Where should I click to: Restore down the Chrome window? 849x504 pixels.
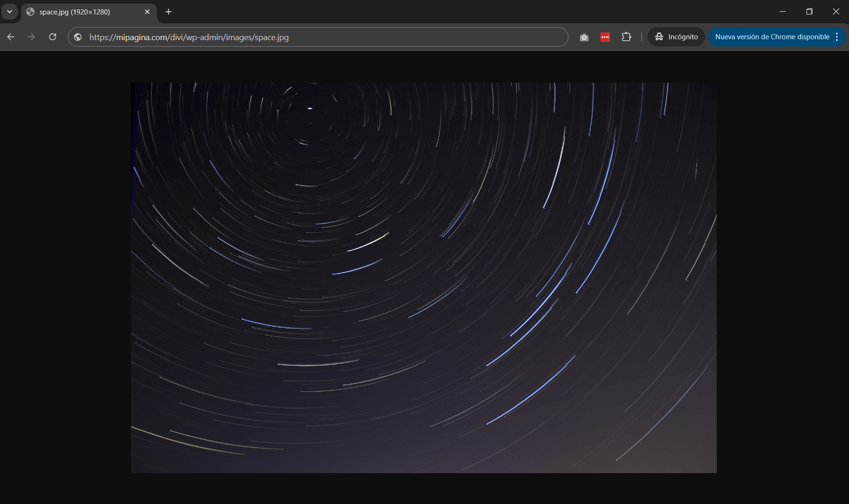click(809, 12)
